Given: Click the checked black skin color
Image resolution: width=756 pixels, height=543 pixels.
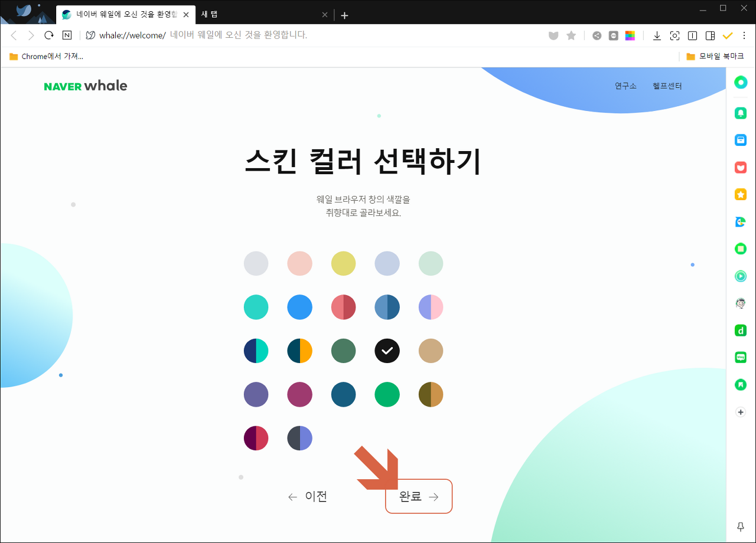Looking at the screenshot, I should (x=387, y=351).
